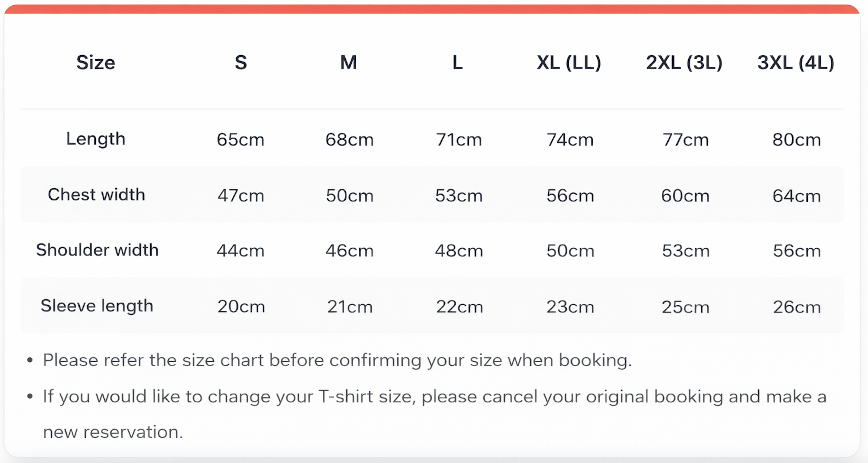Screen dimensions: 868x463
Task: Click the 21cm sleeve length cell
Action: pyautogui.click(x=350, y=307)
